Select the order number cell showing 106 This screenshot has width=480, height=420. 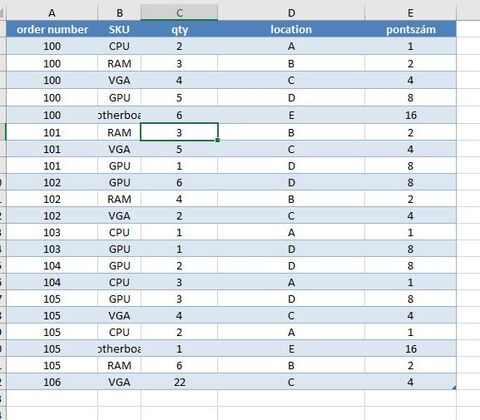[x=52, y=382]
